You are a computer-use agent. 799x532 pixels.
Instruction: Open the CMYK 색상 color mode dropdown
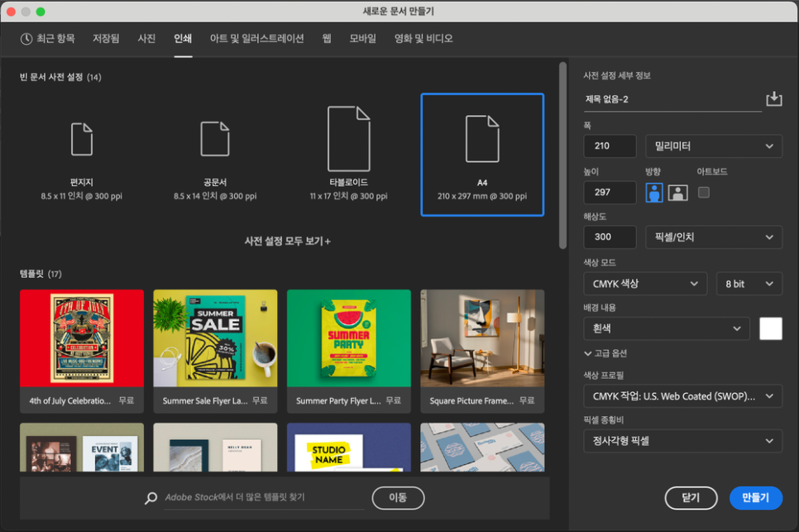tap(645, 284)
